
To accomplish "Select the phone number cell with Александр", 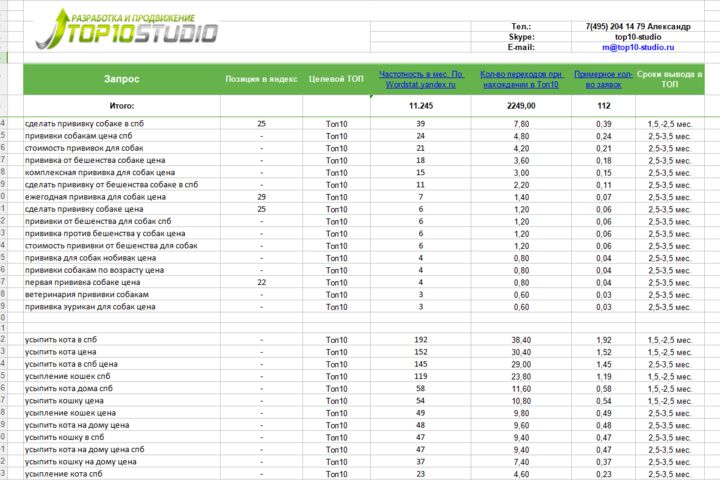I will (x=638, y=26).
